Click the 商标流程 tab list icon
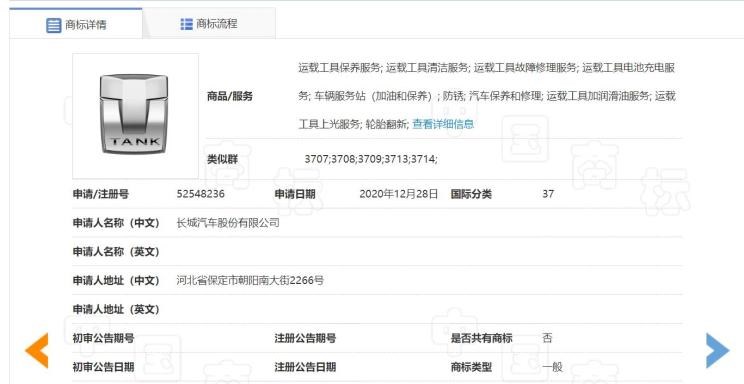The width and height of the screenshot is (744, 384). (186, 24)
